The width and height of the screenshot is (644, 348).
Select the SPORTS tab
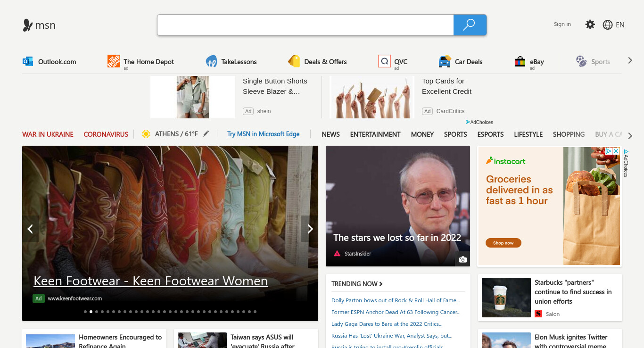(x=455, y=134)
